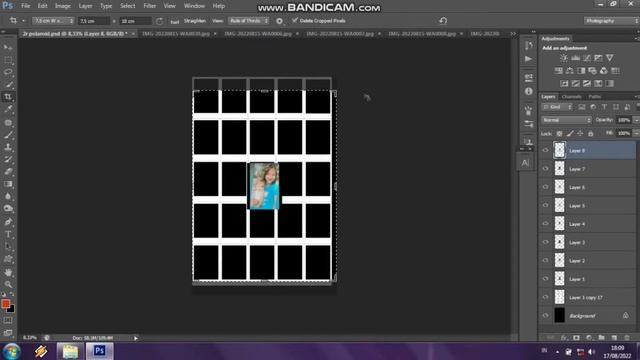Viewport: 640px width, 360px height.
Task: Add a Levels adjustment
Action: click(576, 58)
